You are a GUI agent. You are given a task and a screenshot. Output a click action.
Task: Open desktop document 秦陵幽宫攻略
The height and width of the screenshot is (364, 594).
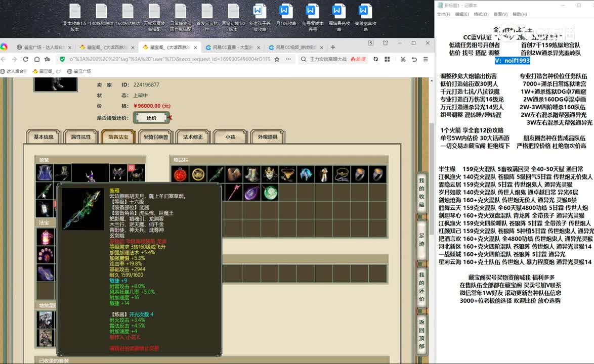(366, 17)
